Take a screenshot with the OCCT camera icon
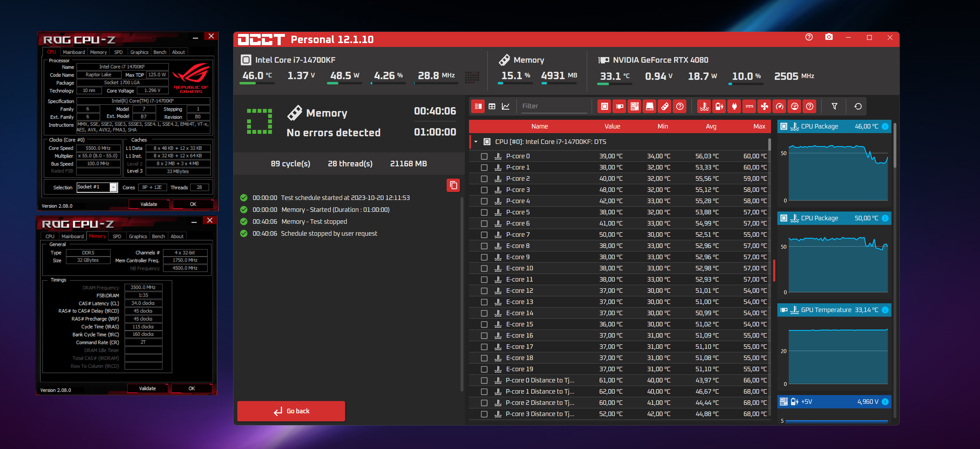 (x=828, y=37)
